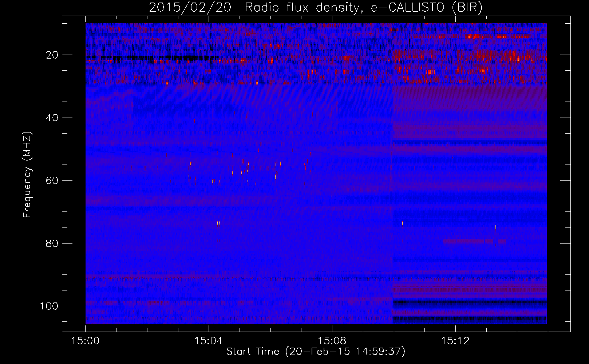Click the 'Frequency (MHZ)' axis label
The height and width of the screenshot is (364, 589).
coord(27,175)
